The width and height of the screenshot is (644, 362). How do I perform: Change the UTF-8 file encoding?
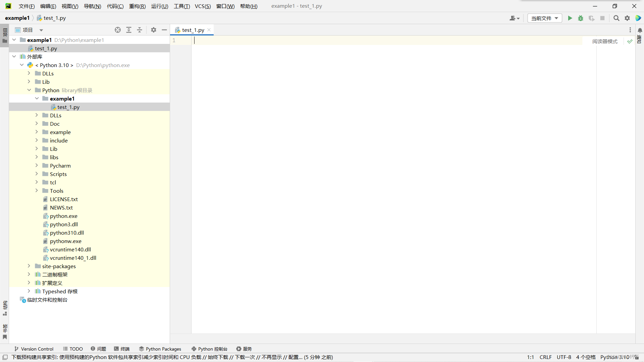[564, 357]
